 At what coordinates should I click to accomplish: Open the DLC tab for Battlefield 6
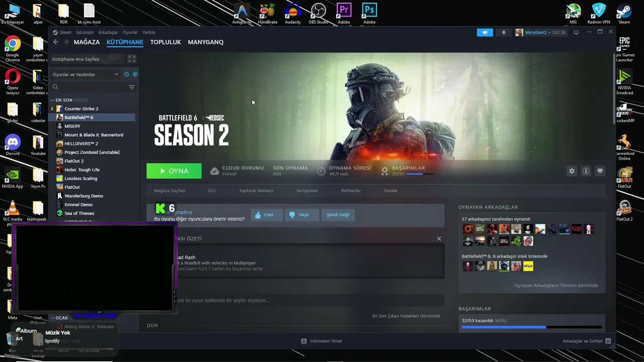click(212, 191)
